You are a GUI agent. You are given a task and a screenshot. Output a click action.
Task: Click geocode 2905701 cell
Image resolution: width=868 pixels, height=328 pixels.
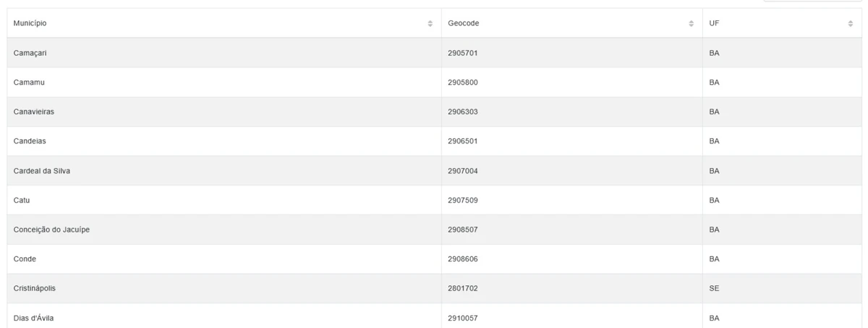[x=572, y=53]
